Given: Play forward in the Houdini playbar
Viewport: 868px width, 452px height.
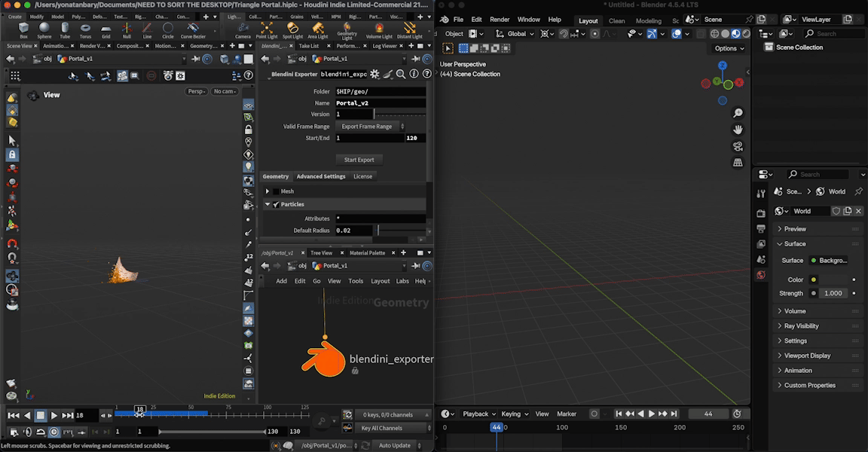Looking at the screenshot, I should tap(53, 415).
